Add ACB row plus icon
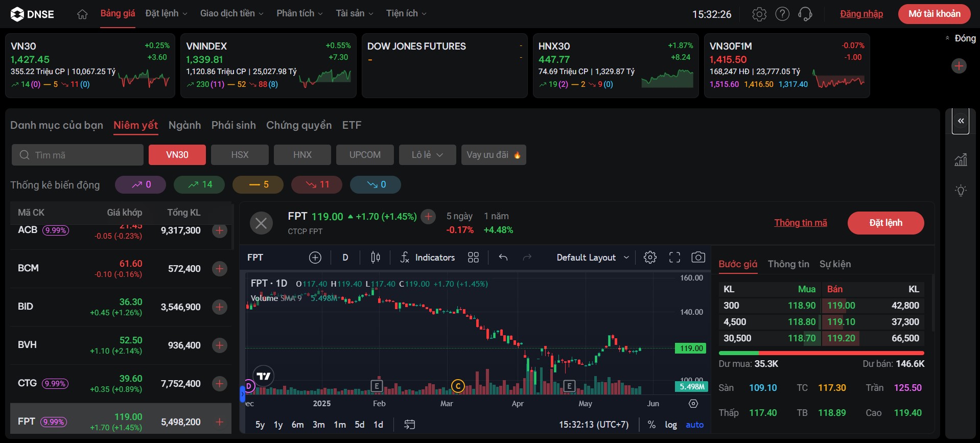Image resolution: width=980 pixels, height=443 pixels. coord(220,230)
